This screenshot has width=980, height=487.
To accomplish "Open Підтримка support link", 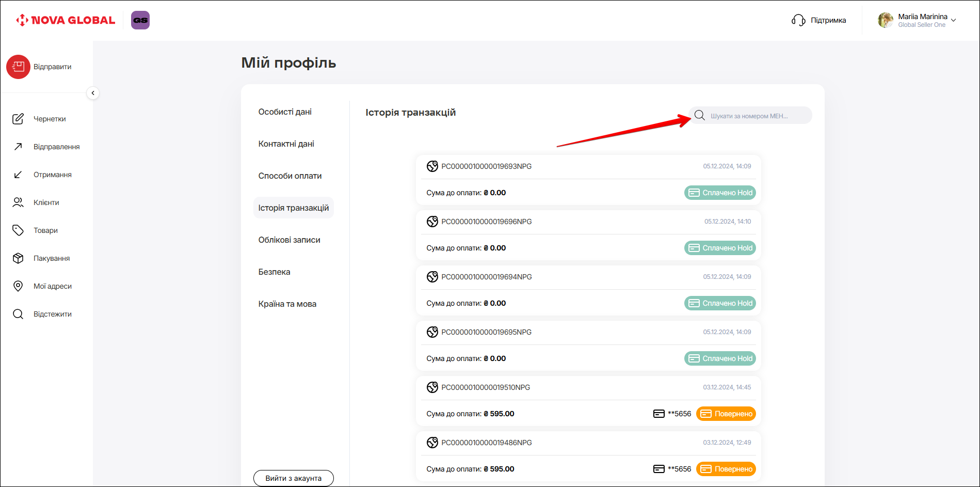I will (x=819, y=20).
